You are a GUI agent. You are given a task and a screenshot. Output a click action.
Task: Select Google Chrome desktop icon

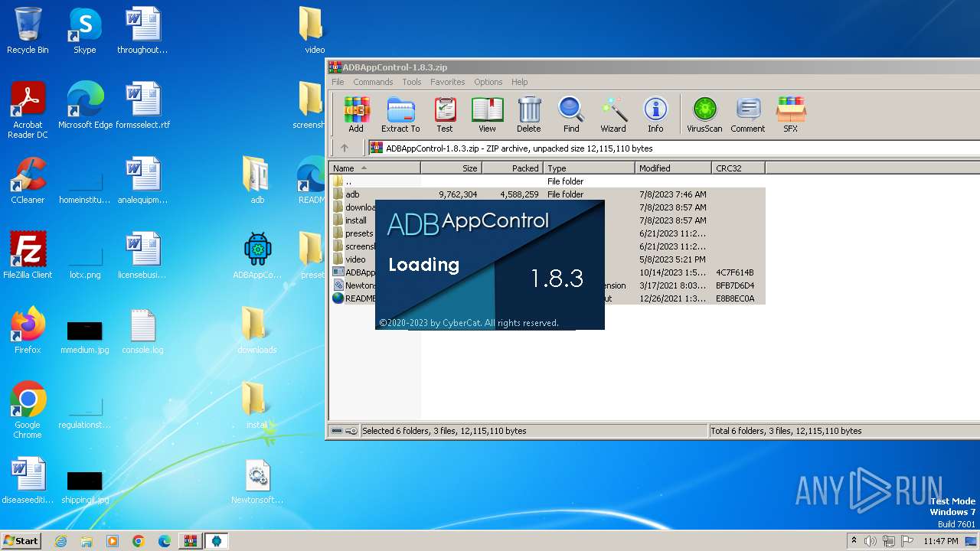(x=28, y=410)
